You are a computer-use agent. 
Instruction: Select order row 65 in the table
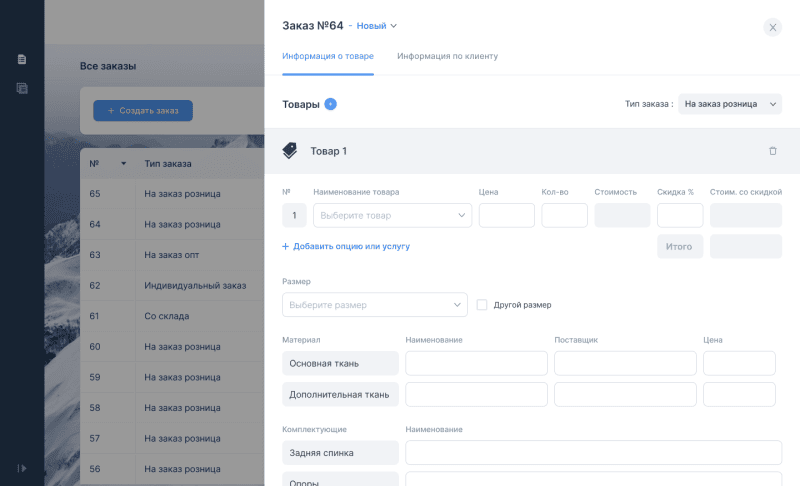172,194
